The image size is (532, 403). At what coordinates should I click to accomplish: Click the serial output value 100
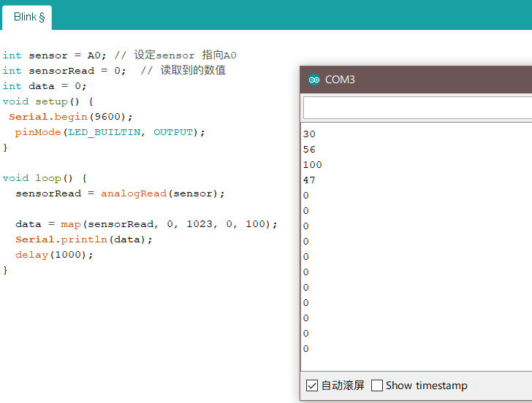click(x=312, y=165)
